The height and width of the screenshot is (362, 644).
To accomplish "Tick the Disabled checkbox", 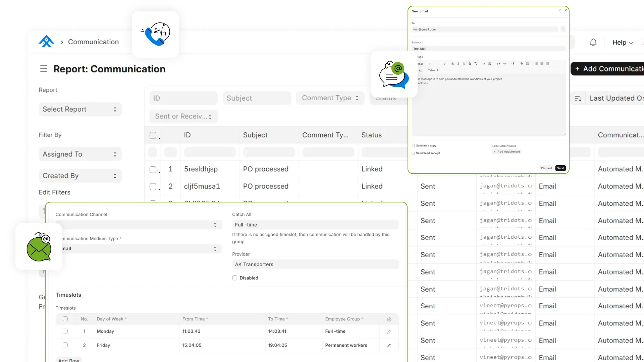I will pos(235,278).
